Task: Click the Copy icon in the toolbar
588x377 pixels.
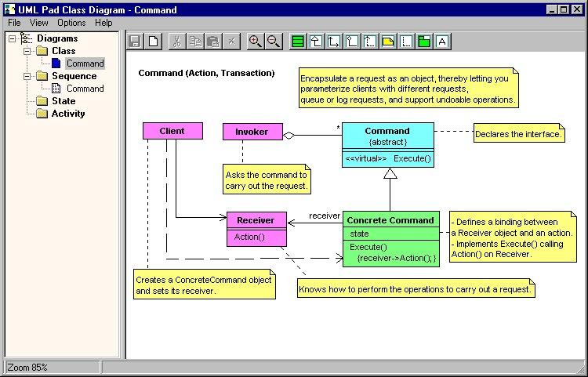Action: pyautogui.click(x=195, y=42)
